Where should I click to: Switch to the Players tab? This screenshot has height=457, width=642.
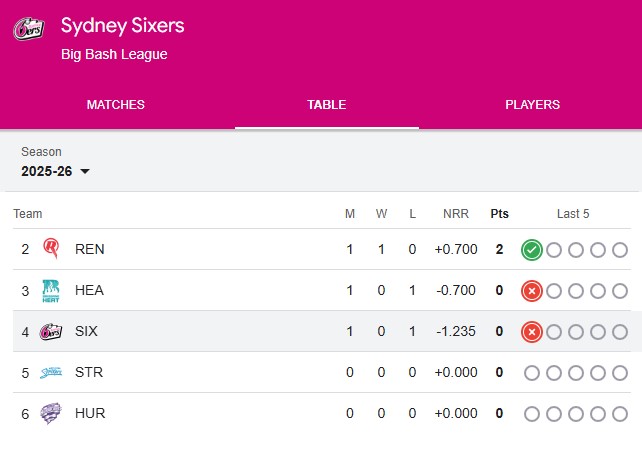(532, 105)
